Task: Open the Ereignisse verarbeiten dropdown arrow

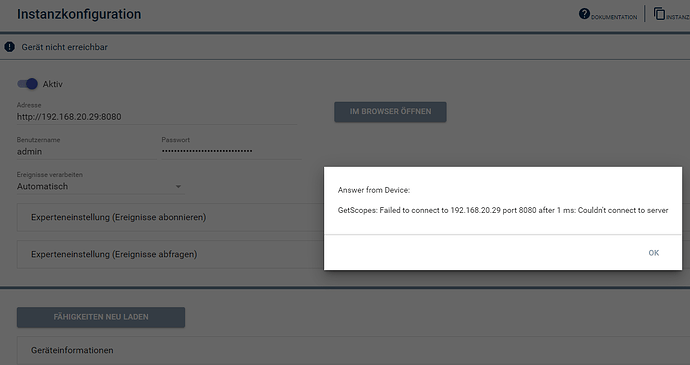Action: pyautogui.click(x=178, y=187)
